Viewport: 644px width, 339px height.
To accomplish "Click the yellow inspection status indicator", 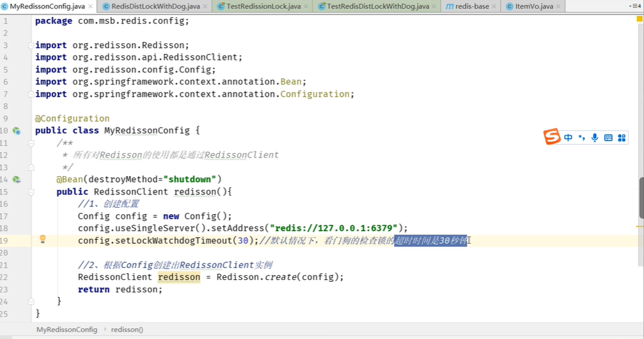I will tap(639, 18).
